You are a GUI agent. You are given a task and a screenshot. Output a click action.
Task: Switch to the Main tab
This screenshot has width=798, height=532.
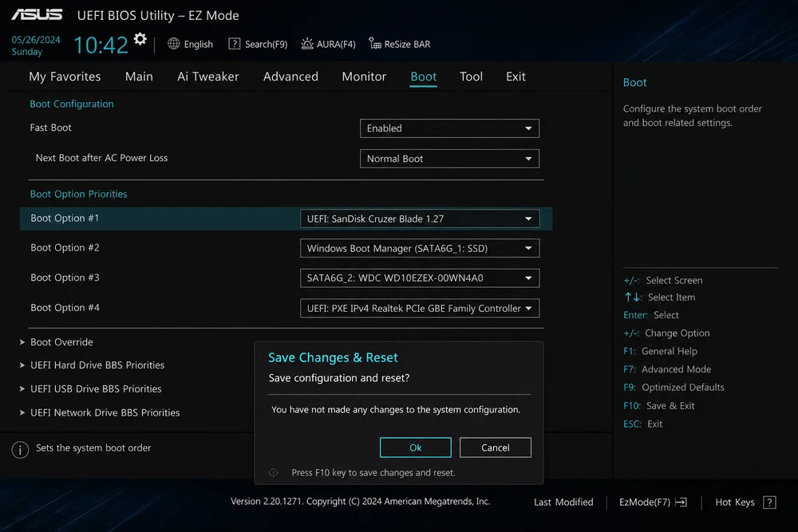(139, 77)
